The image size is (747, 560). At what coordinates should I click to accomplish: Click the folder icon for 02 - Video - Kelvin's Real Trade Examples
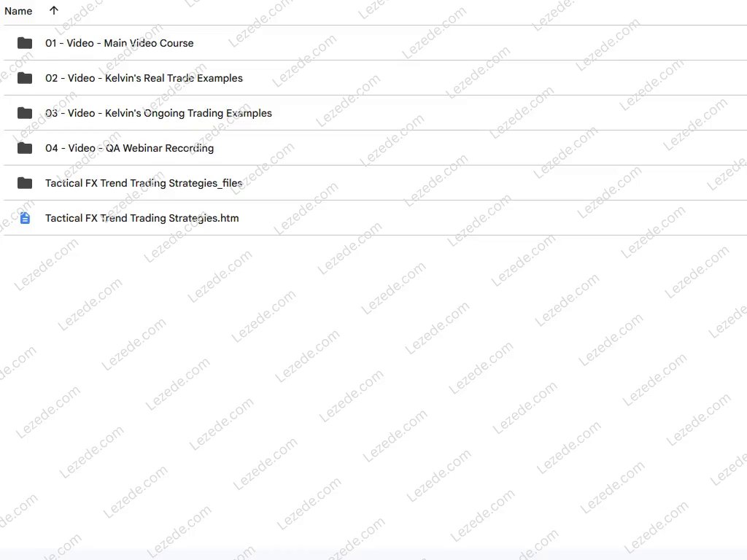tap(25, 78)
